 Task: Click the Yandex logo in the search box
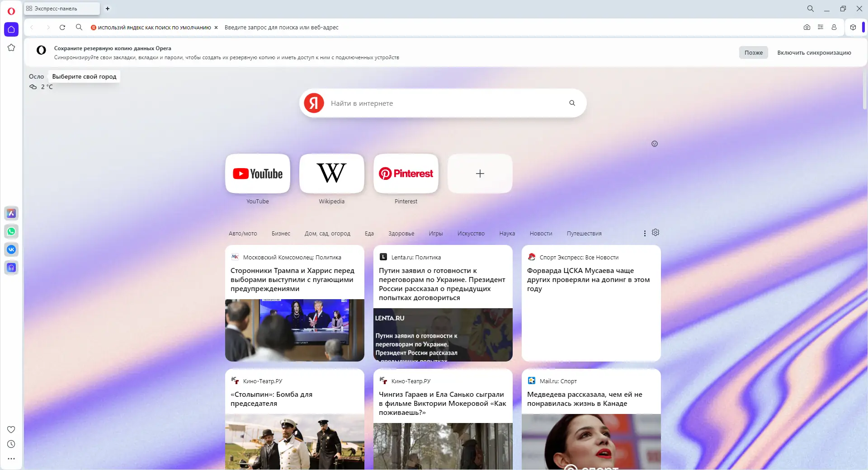pyautogui.click(x=314, y=103)
